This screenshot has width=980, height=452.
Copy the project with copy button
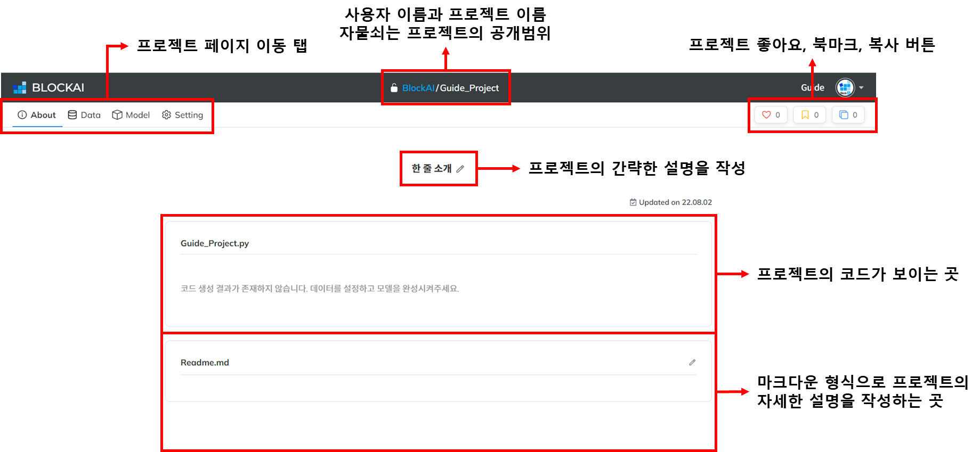click(848, 114)
